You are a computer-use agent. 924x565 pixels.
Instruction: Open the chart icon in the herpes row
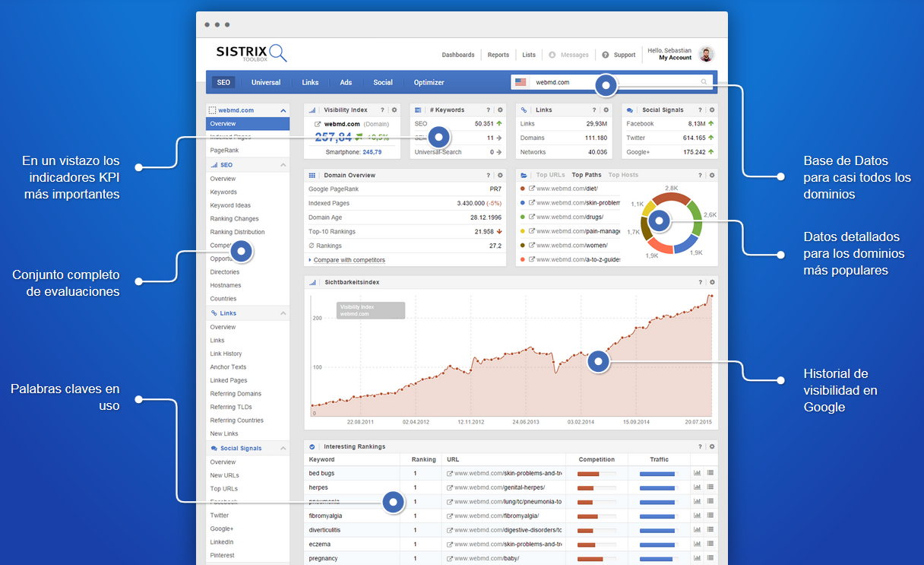(698, 487)
